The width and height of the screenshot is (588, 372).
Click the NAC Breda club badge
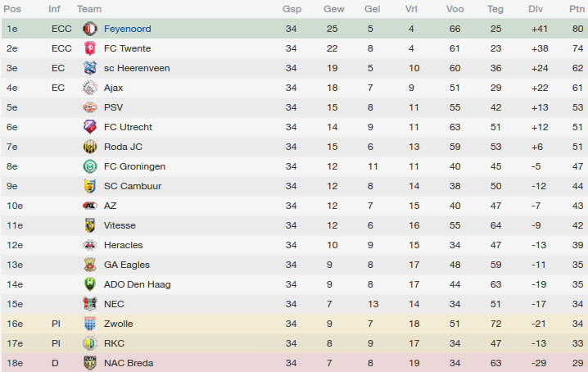90,363
